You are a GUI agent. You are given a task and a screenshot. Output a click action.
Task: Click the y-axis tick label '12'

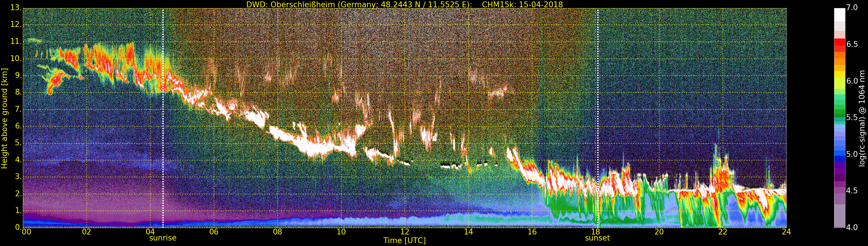(x=17, y=25)
